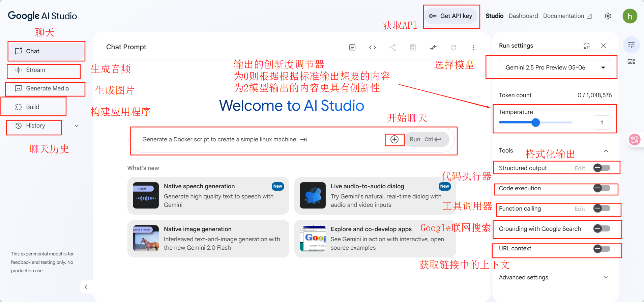
Task: Click the prompt gallery icon below sliders
Action: [x=632, y=61]
